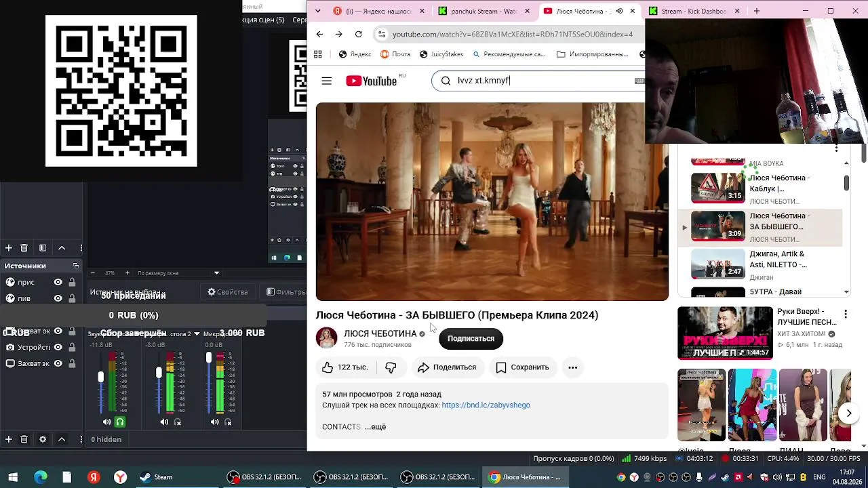This screenshot has width=868, height=488.
Task: Open options for Руки Вверх video
Action: [846, 314]
